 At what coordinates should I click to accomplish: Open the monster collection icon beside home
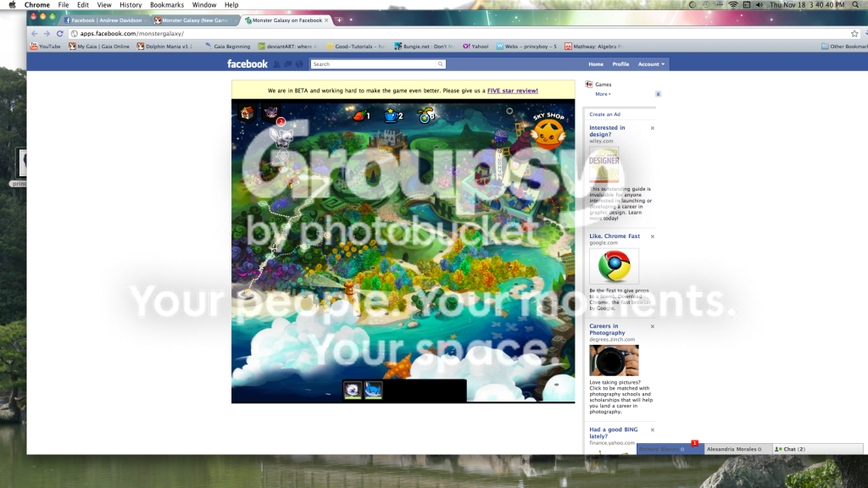tap(270, 113)
